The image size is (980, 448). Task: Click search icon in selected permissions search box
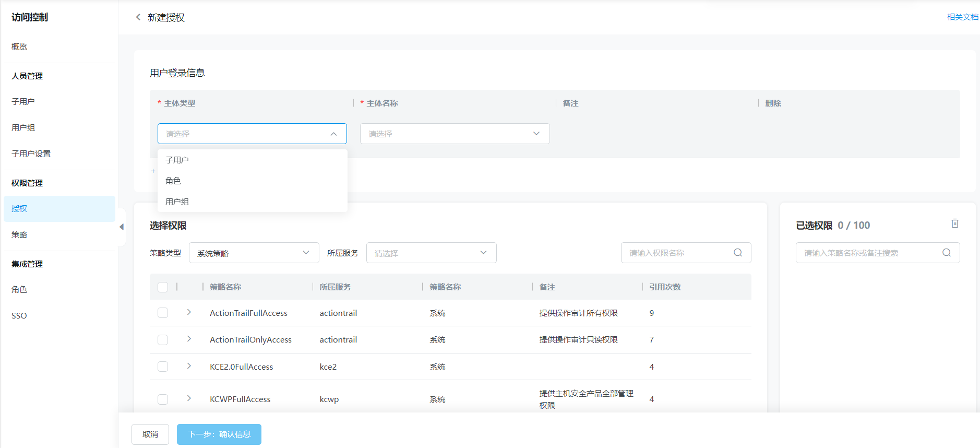point(946,253)
